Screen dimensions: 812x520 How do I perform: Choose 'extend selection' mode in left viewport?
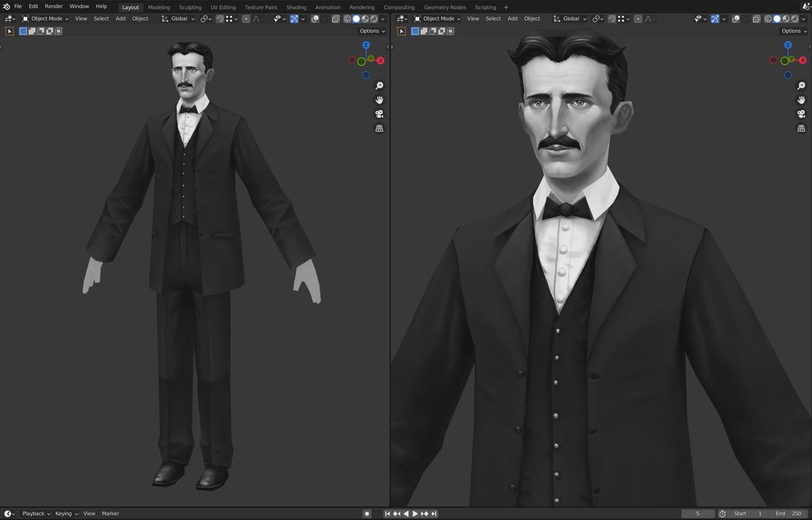click(32, 31)
